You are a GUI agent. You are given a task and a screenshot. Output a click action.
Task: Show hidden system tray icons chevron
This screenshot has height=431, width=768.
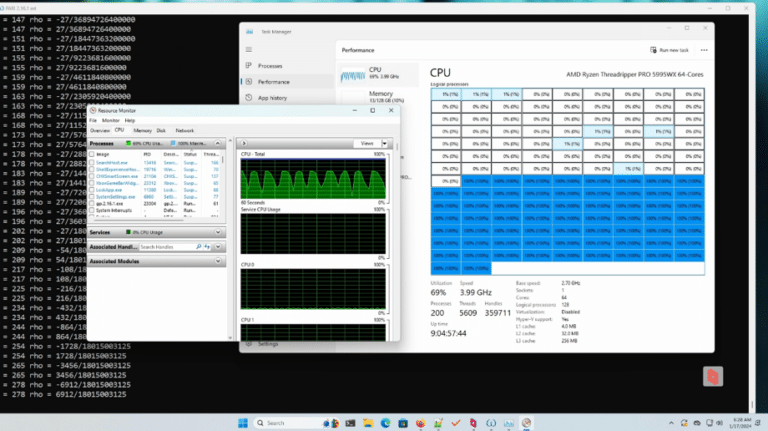pos(671,423)
